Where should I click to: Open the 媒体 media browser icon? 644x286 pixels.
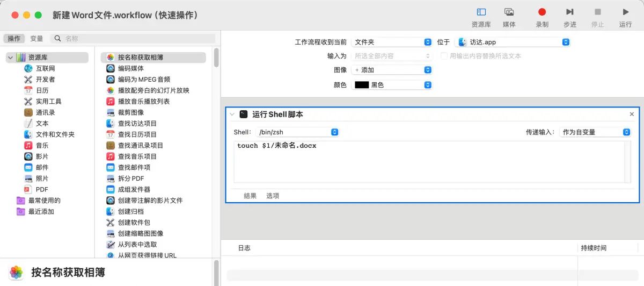pos(509,12)
